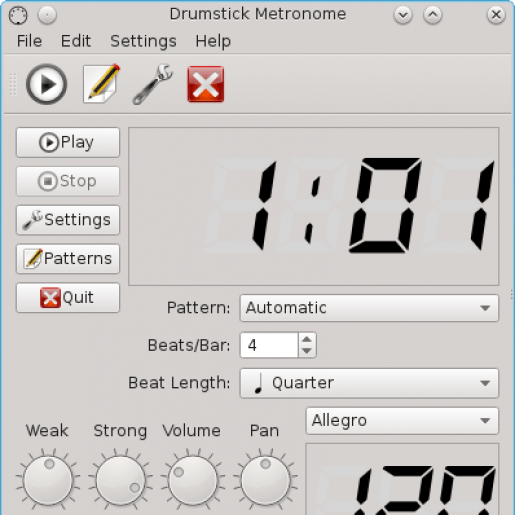Open the Help menu
This screenshot has height=515, width=515.
(213, 41)
